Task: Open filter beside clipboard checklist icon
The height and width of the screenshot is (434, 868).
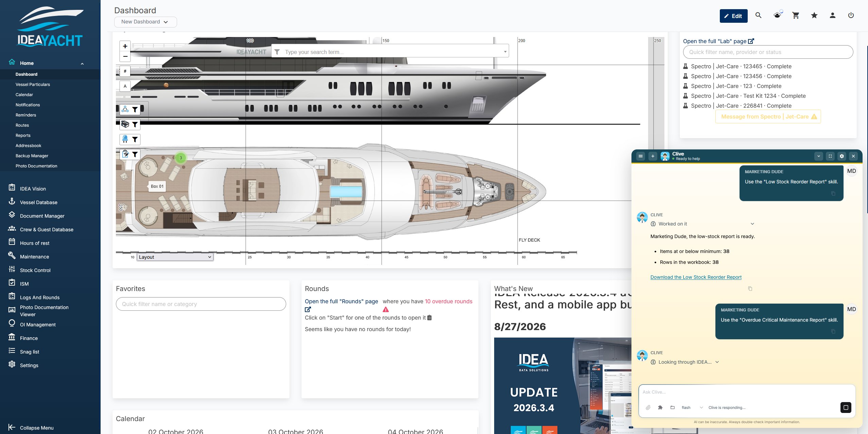Action: tap(135, 154)
